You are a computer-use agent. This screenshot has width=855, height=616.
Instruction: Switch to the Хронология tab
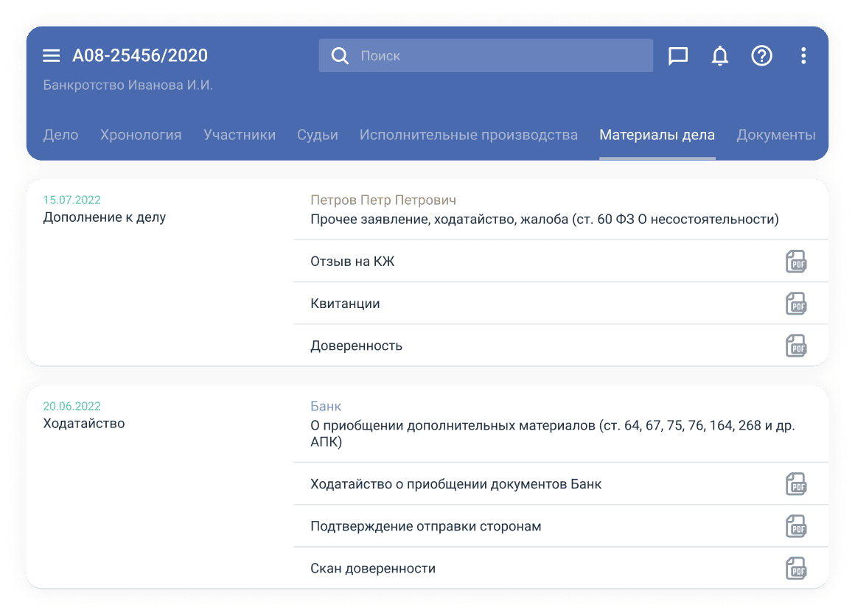tap(141, 135)
